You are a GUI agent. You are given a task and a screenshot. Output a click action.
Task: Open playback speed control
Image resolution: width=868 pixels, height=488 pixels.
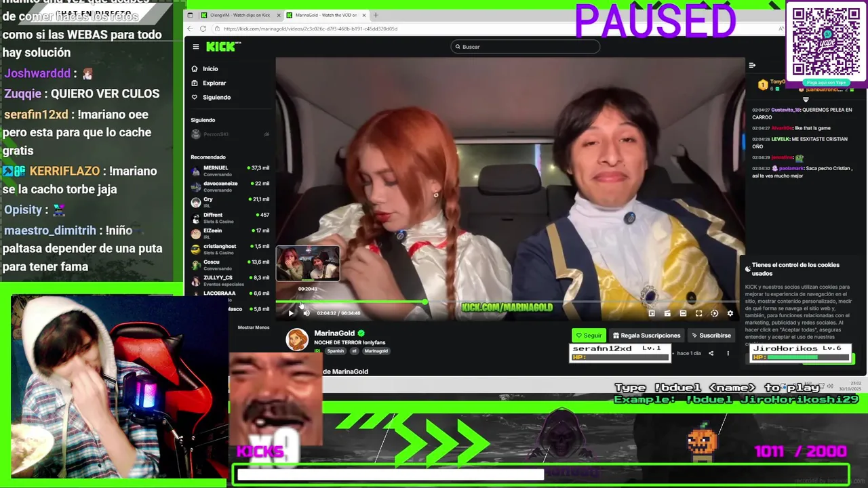[714, 313]
